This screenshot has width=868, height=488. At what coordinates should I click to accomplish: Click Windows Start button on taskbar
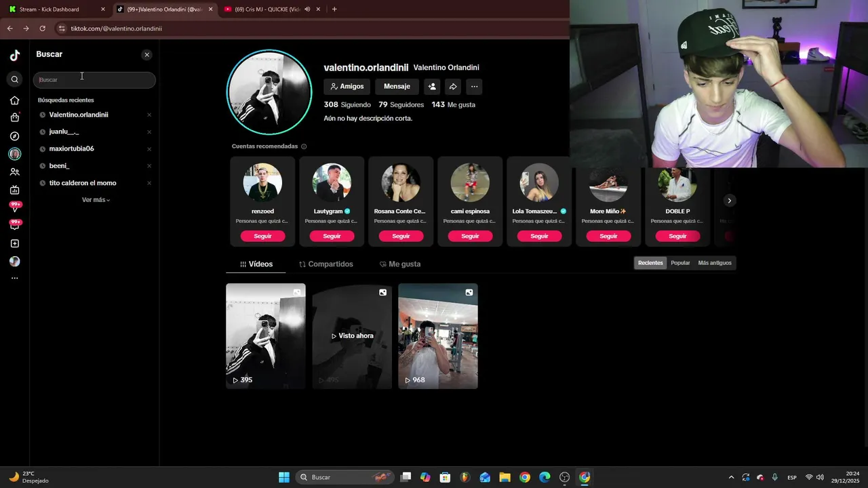coord(284,477)
